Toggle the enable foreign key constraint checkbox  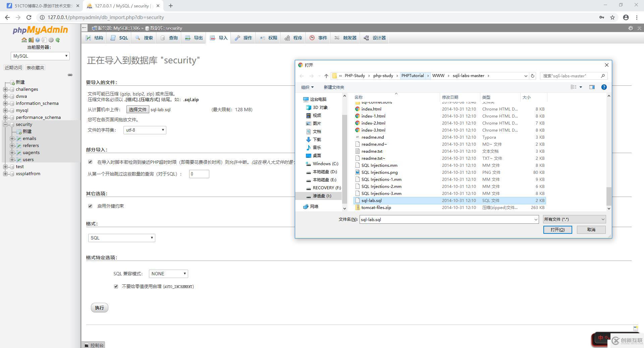click(90, 206)
